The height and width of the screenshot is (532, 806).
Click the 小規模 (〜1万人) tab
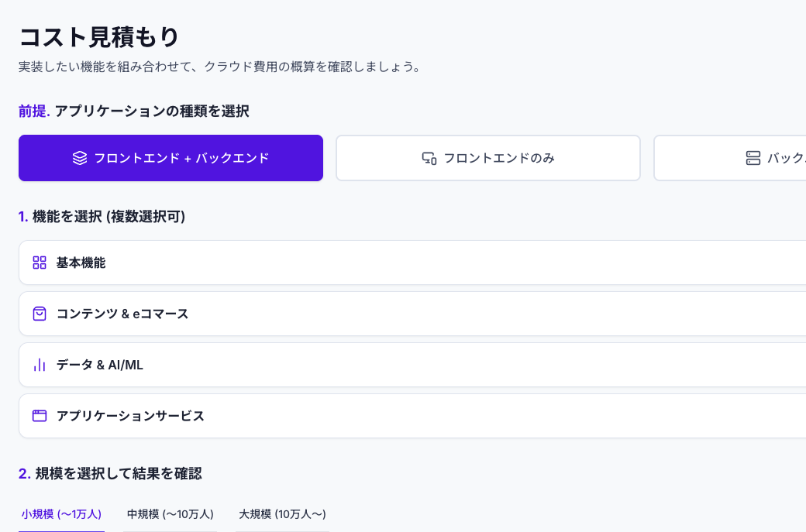pyautogui.click(x=61, y=513)
